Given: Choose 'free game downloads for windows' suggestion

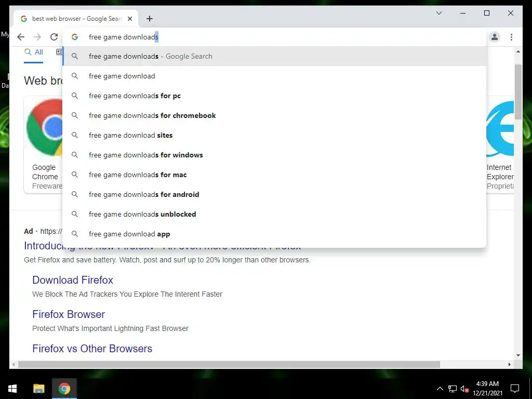Looking at the screenshot, I should click(274, 155).
